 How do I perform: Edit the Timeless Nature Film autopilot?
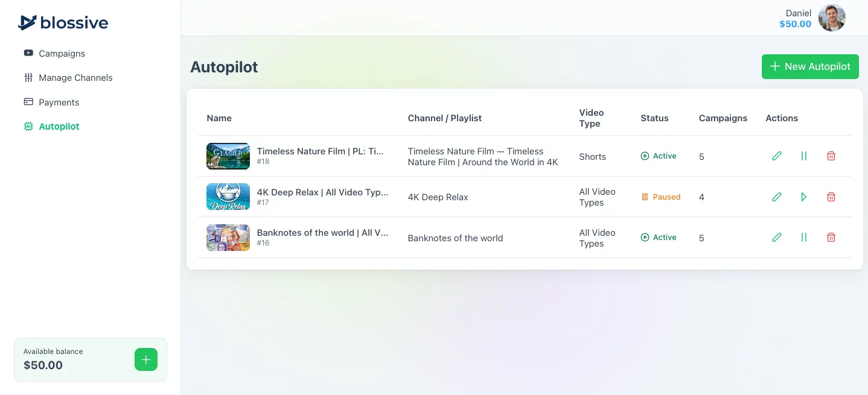[x=777, y=156]
